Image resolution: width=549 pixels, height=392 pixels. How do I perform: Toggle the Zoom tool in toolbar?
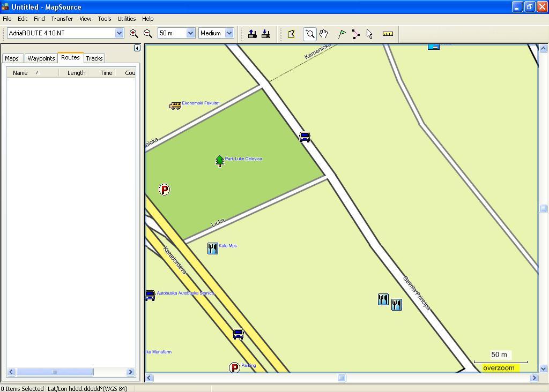[x=310, y=34]
